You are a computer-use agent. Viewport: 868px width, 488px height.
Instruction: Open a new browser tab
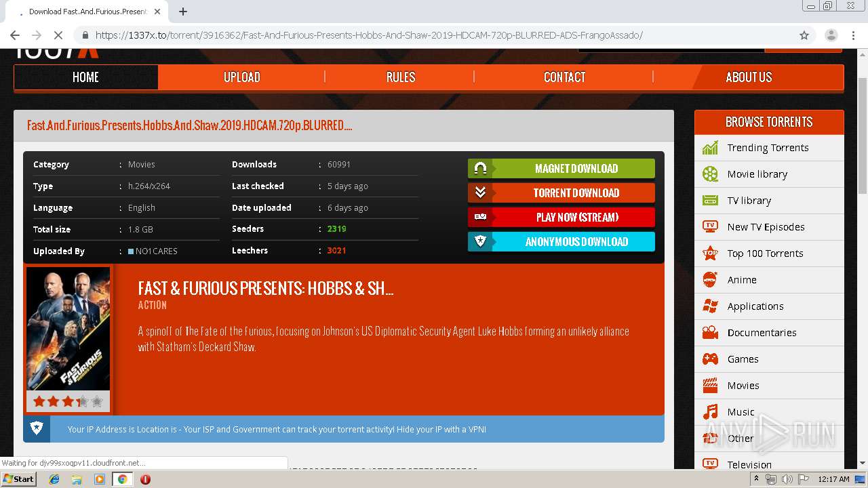tap(183, 12)
